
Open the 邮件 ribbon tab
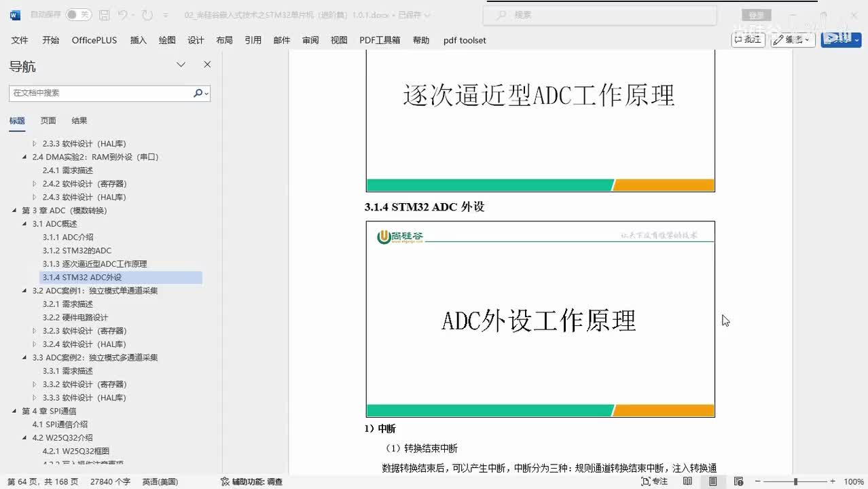[x=282, y=40]
